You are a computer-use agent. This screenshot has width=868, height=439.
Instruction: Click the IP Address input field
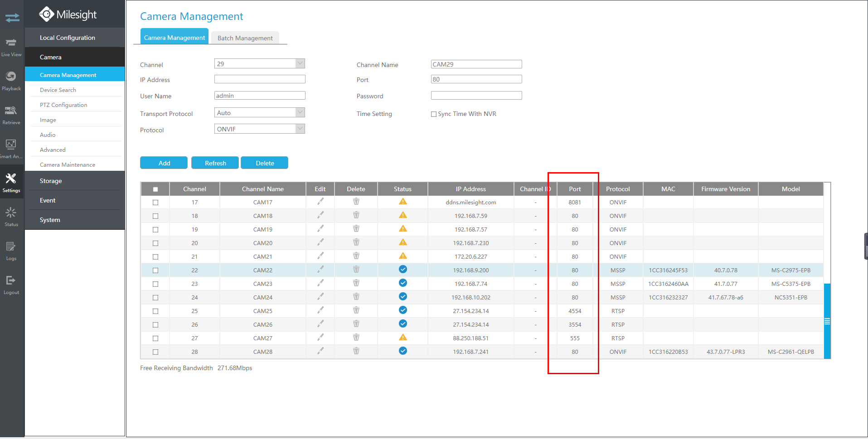(260, 79)
